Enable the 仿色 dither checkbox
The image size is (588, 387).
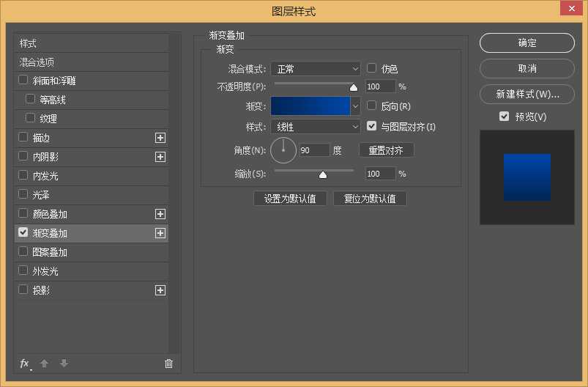click(372, 68)
